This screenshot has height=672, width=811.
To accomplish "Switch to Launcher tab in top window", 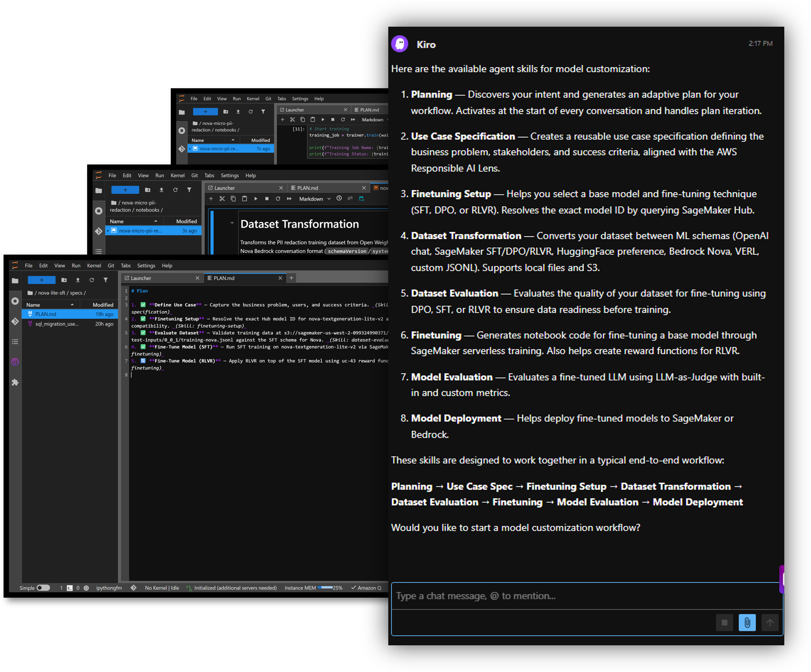I will [x=314, y=109].
